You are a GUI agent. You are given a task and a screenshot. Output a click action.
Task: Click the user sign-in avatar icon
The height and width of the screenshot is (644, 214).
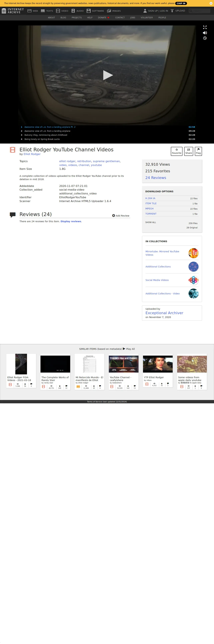[145, 11]
